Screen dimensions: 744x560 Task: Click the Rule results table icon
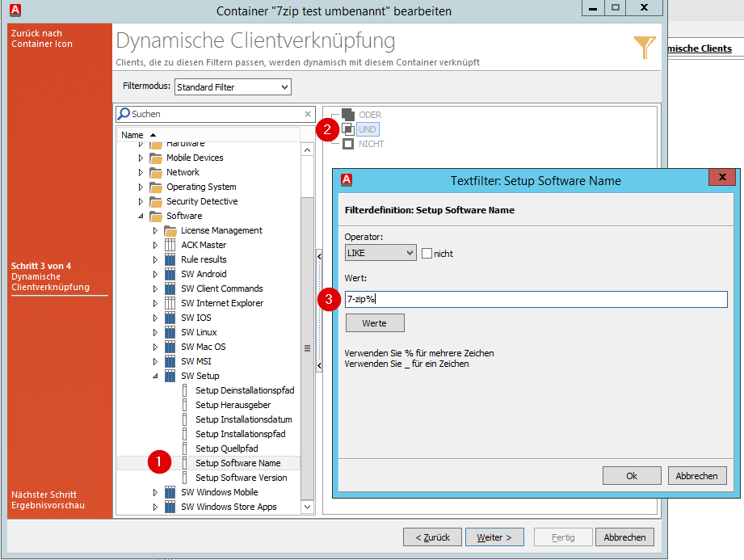pos(170,259)
